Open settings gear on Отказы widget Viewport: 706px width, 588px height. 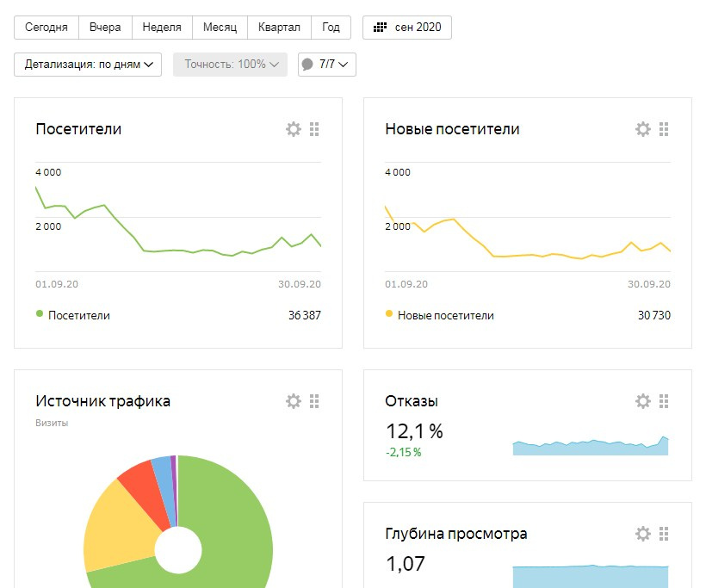pyautogui.click(x=642, y=400)
